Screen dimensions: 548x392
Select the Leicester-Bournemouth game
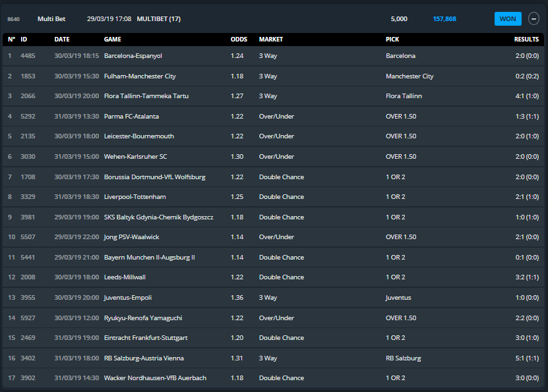pyautogui.click(x=138, y=136)
